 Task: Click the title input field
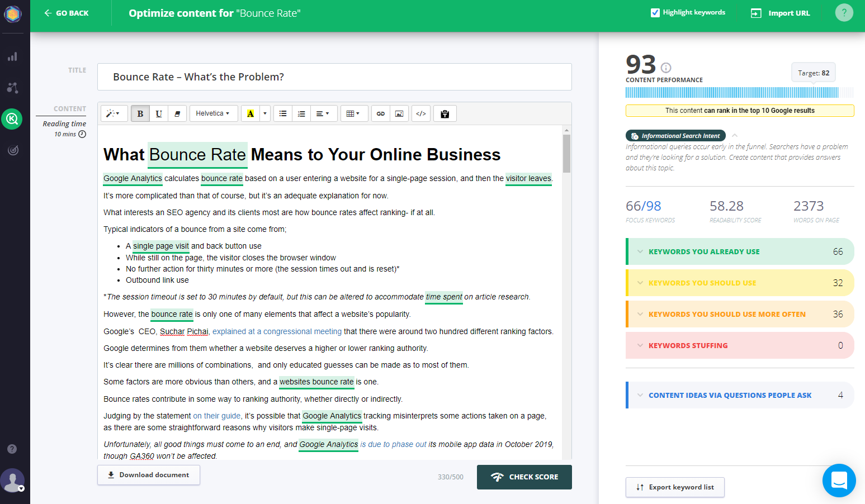334,77
